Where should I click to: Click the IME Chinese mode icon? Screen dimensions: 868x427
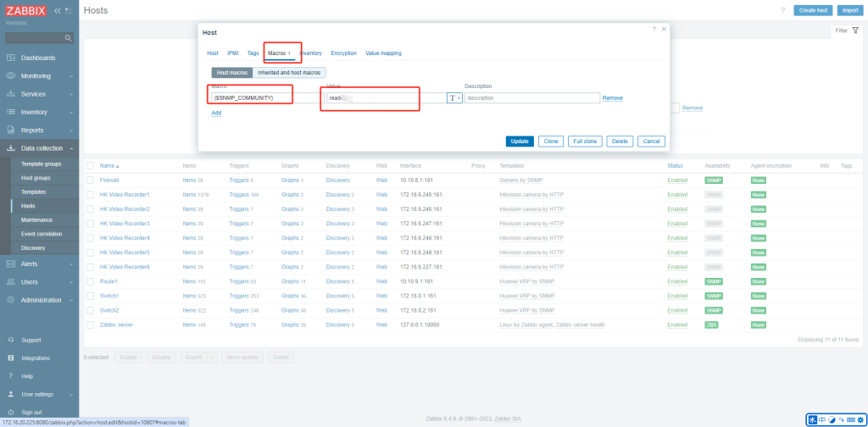[822, 420]
